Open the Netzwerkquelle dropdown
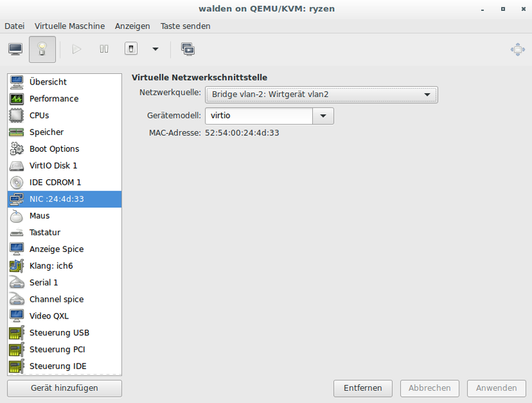The width and height of the screenshot is (532, 403). tap(321, 95)
